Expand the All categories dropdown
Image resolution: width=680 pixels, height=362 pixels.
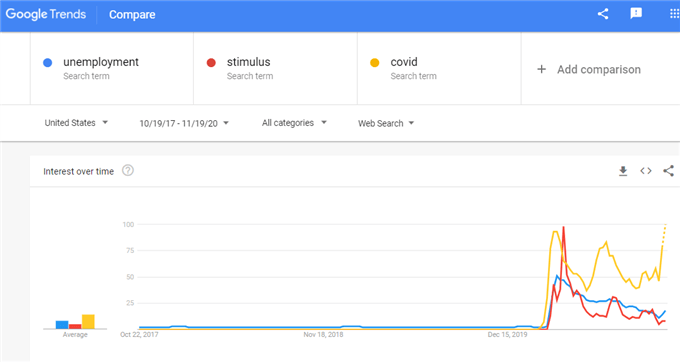point(294,123)
